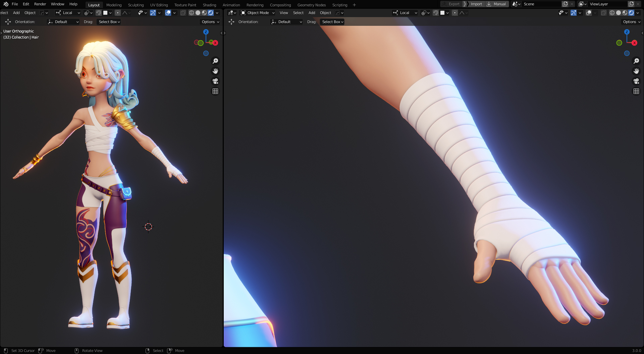Image resolution: width=644 pixels, height=354 pixels.
Task: Toggle show overlays in left viewport header
Action: point(168,13)
